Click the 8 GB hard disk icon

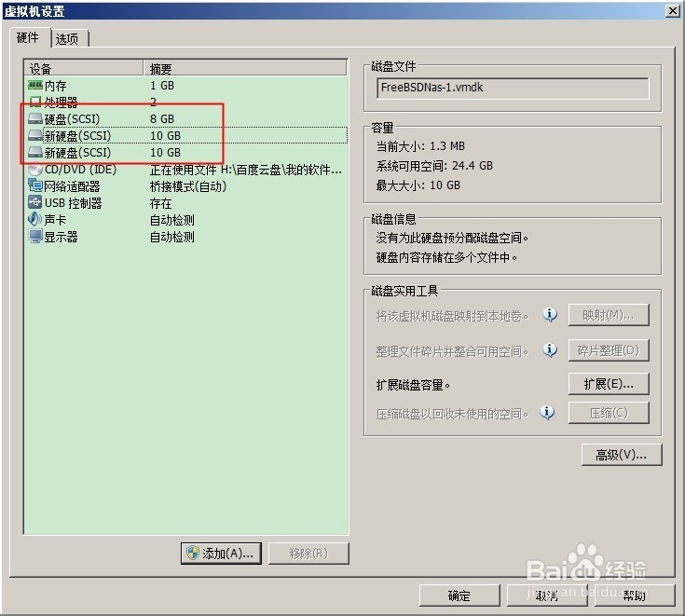35,118
